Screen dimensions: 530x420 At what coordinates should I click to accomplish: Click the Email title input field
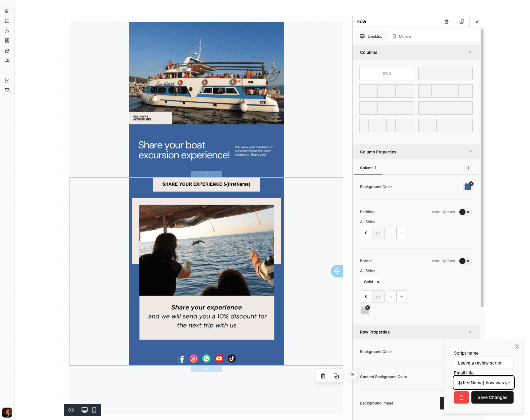click(x=484, y=383)
